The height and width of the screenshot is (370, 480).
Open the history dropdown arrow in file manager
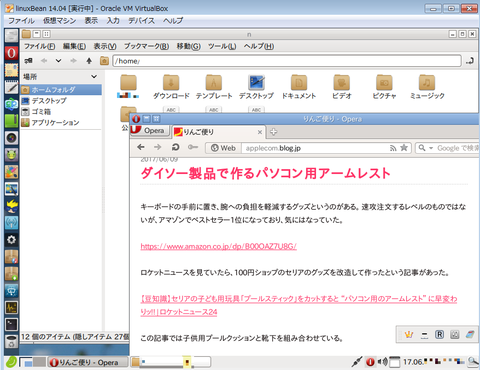(58, 61)
